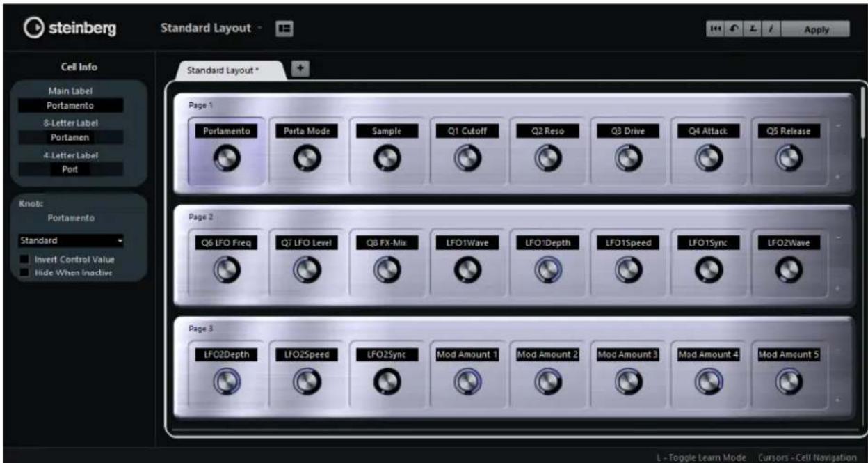The height and width of the screenshot is (463, 868).
Task: Click the Mod Amount 5 knob
Action: (788, 383)
